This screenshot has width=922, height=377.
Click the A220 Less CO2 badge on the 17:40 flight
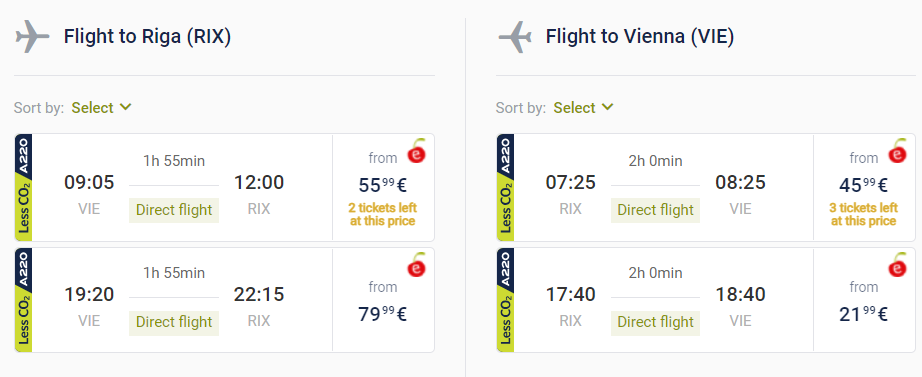505,300
